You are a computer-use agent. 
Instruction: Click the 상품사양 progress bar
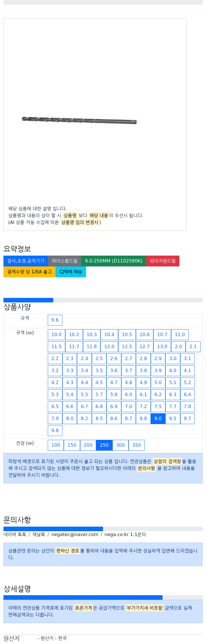click(x=103, y=300)
